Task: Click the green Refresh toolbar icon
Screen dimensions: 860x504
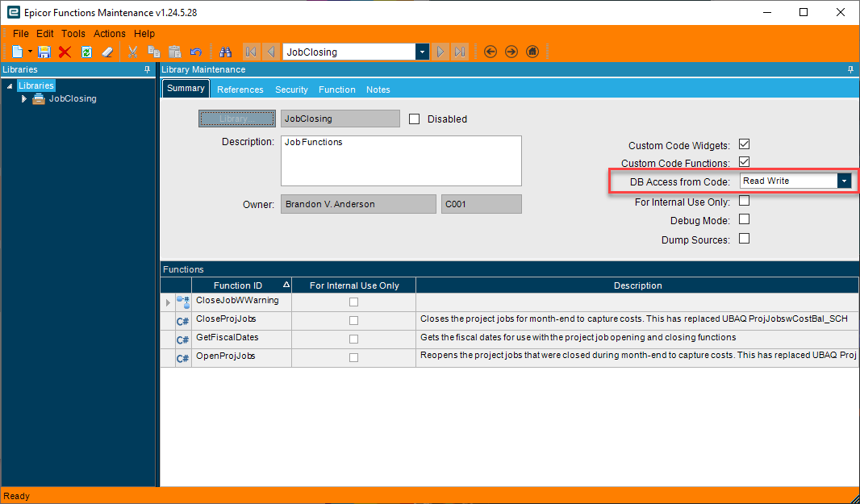Action: 86,52
